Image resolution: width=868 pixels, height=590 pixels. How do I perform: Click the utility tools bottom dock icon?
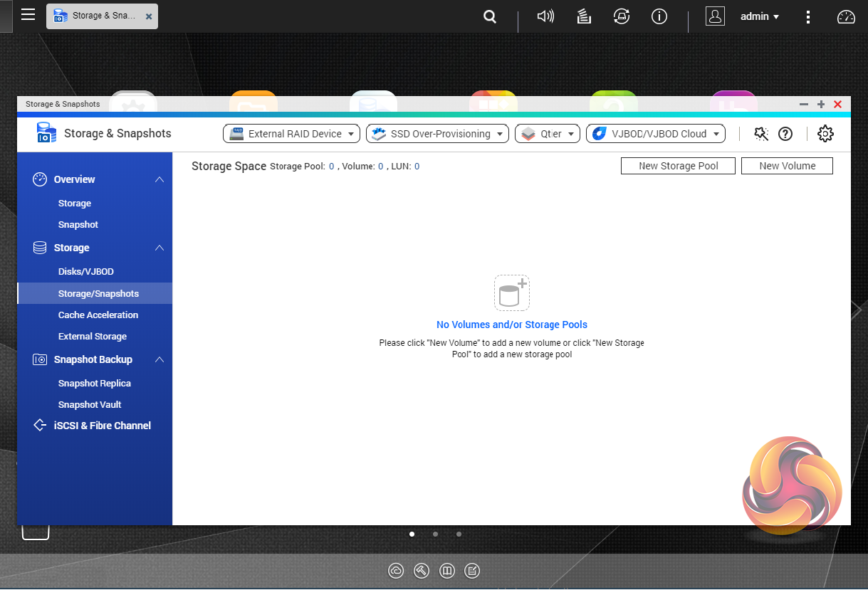pos(421,571)
